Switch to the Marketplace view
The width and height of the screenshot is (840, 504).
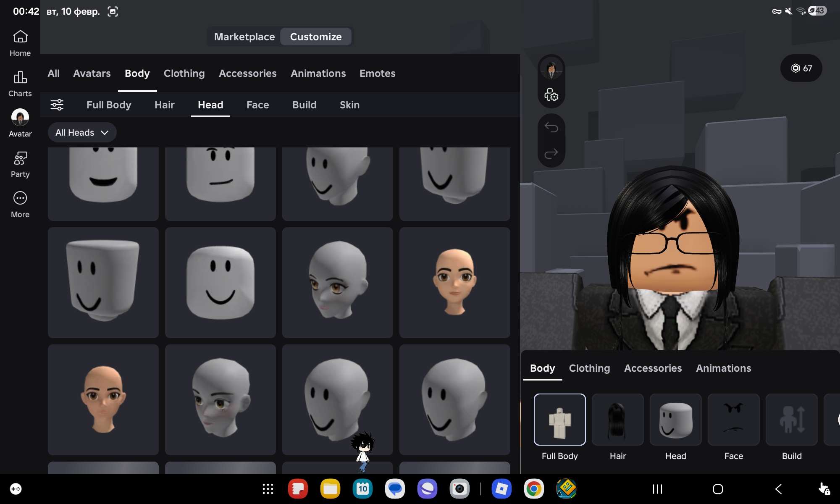pos(244,37)
